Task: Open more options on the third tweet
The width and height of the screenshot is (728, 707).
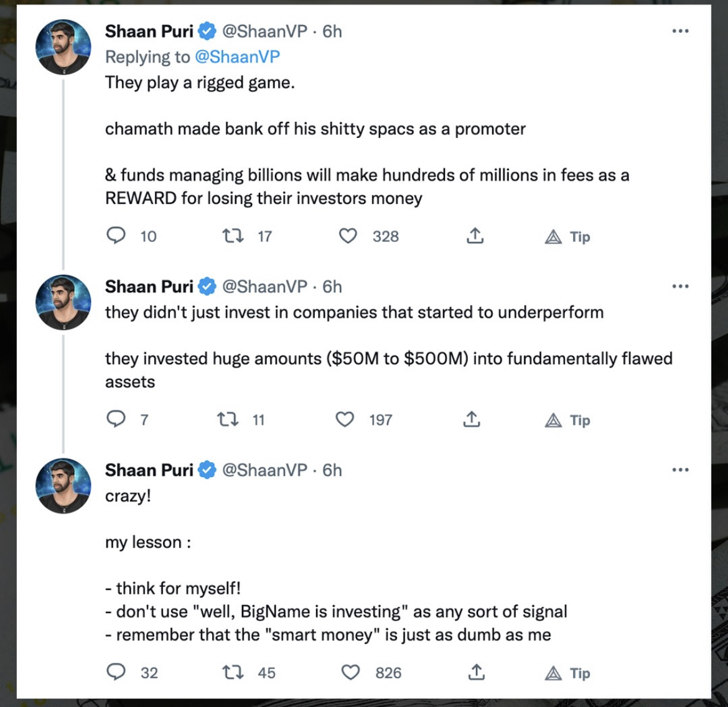Action: point(680,470)
